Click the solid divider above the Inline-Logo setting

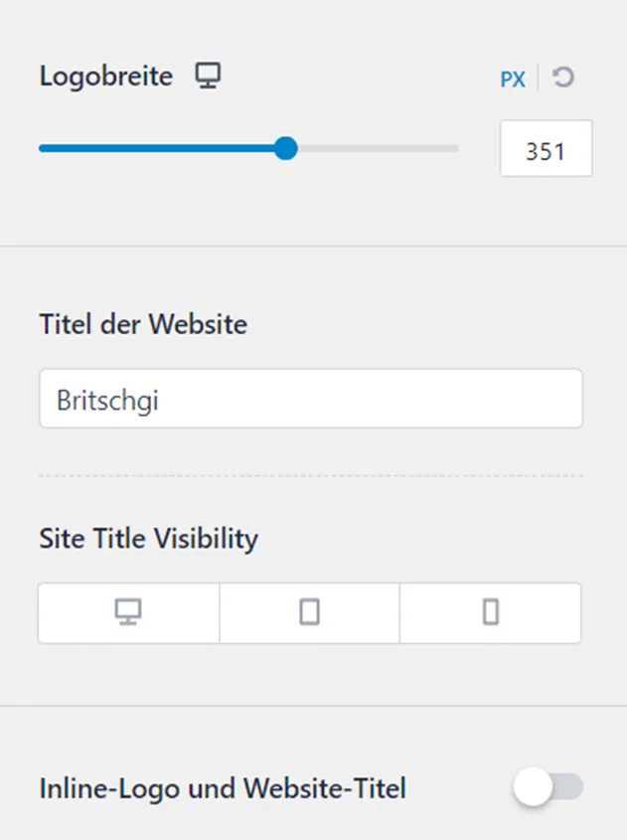coord(313,706)
